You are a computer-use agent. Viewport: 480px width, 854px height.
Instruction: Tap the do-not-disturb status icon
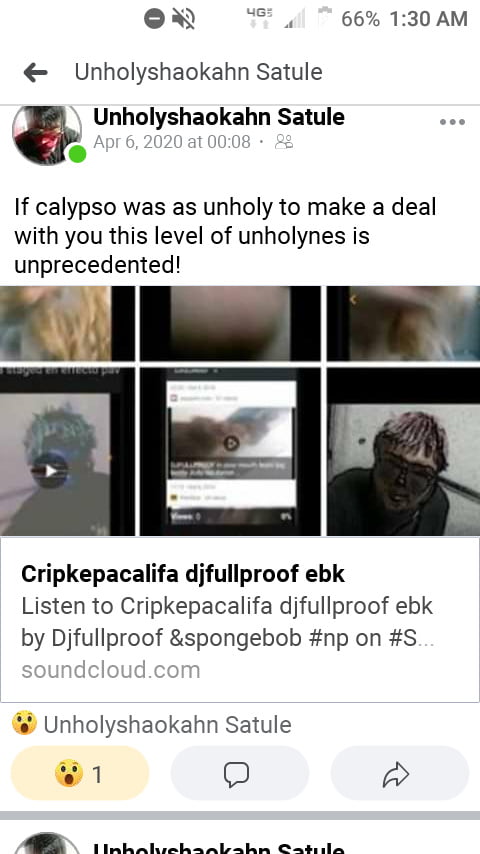154,20
